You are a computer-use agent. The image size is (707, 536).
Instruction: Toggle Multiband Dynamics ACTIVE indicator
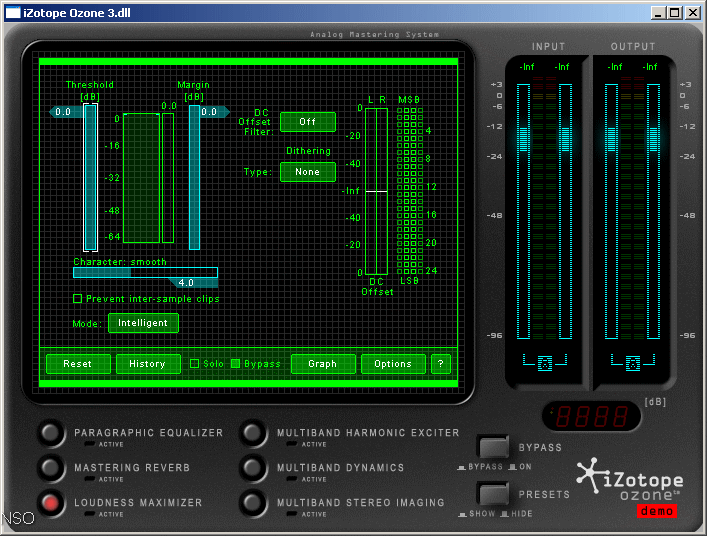(x=292, y=479)
